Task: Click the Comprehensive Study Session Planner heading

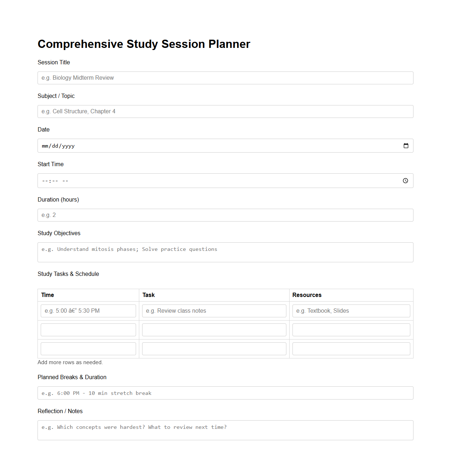Action: 144,44
